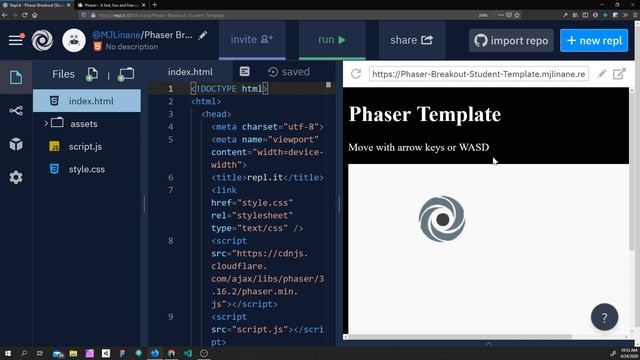The height and width of the screenshot is (360, 640).
Task: Reload page in browser toolbar
Action: point(24,15)
